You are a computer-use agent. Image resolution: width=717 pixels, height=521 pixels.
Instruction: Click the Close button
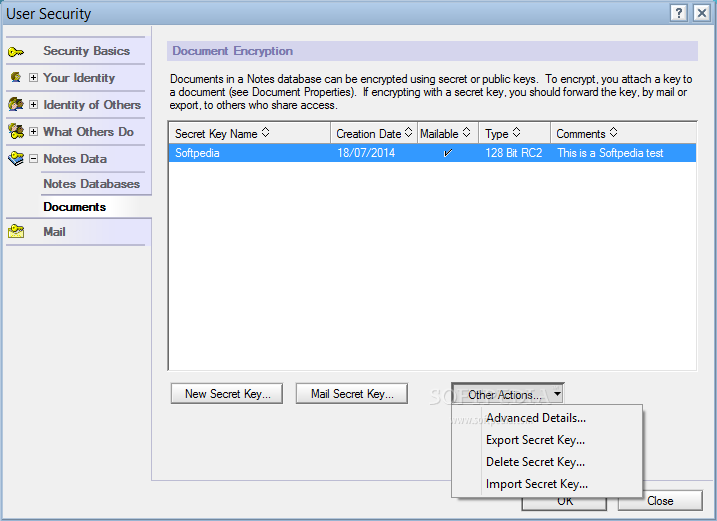click(x=660, y=501)
